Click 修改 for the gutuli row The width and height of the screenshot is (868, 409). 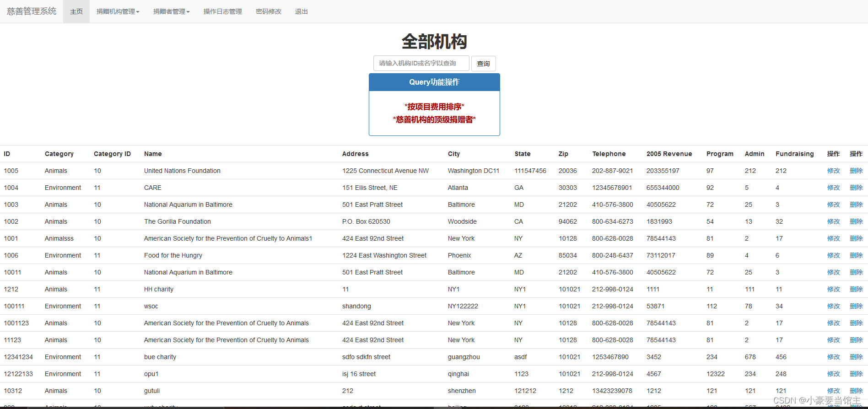(x=834, y=391)
